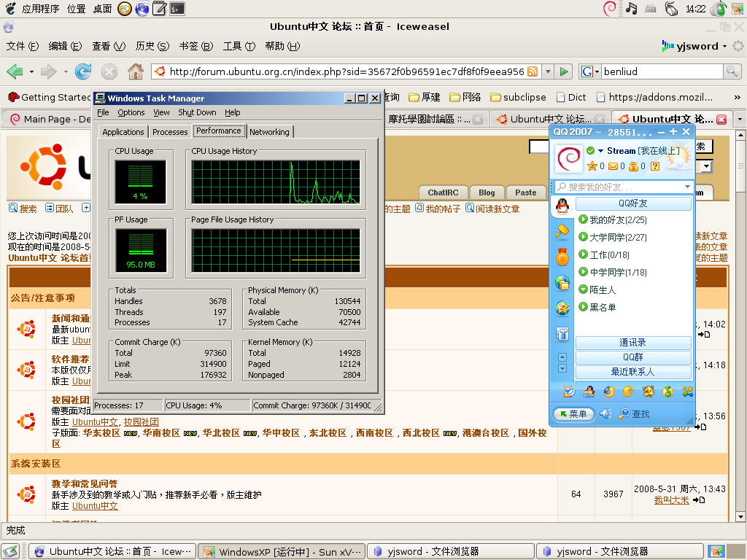747x560 pixels.
Task: Click the ChatIRC forum tab
Action: point(443,192)
